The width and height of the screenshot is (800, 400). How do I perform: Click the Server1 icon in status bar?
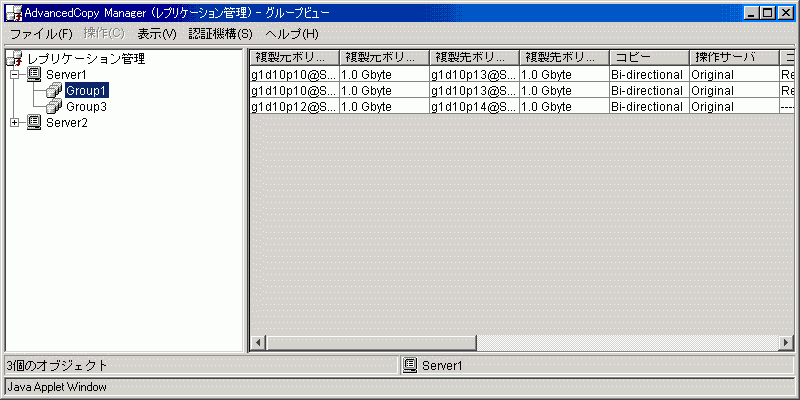(410, 365)
